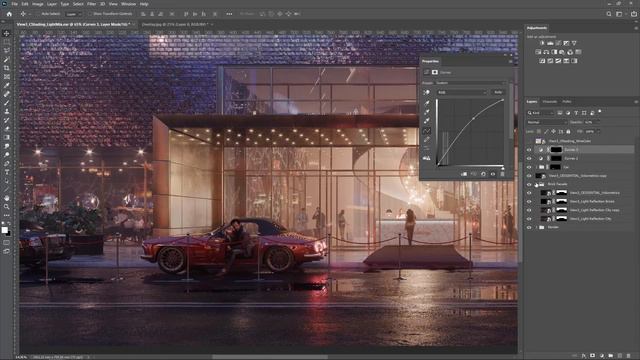Viewport: 640px width, 360px height.
Task: Hide the Brick Facade group
Action: point(529,184)
